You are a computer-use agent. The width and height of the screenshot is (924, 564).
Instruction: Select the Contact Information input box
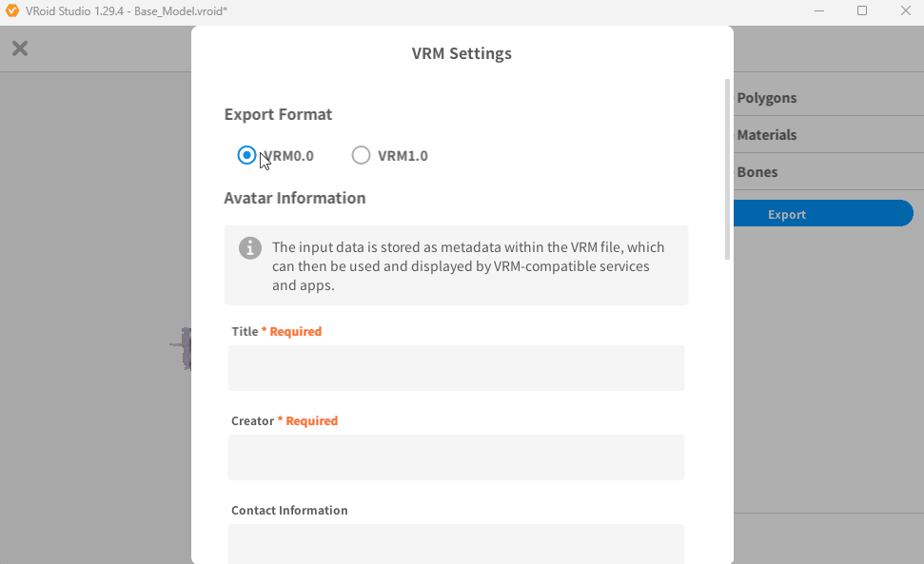tap(456, 544)
